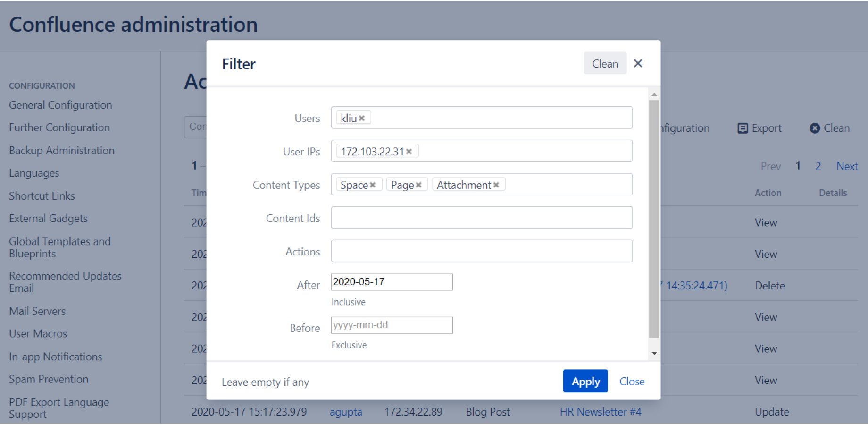Click the 172.34.22.89 IP cell
The image size is (868, 425).
[413, 412]
